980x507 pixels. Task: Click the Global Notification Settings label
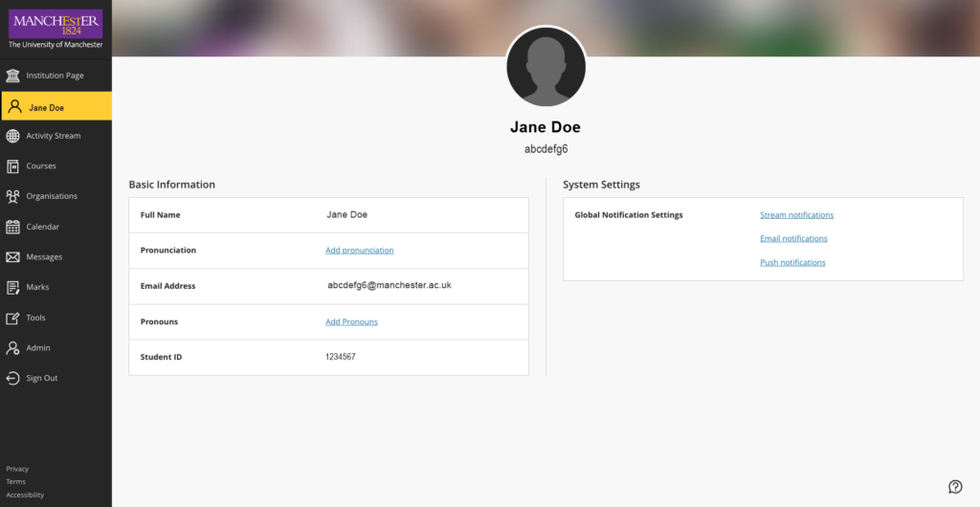pyautogui.click(x=629, y=215)
